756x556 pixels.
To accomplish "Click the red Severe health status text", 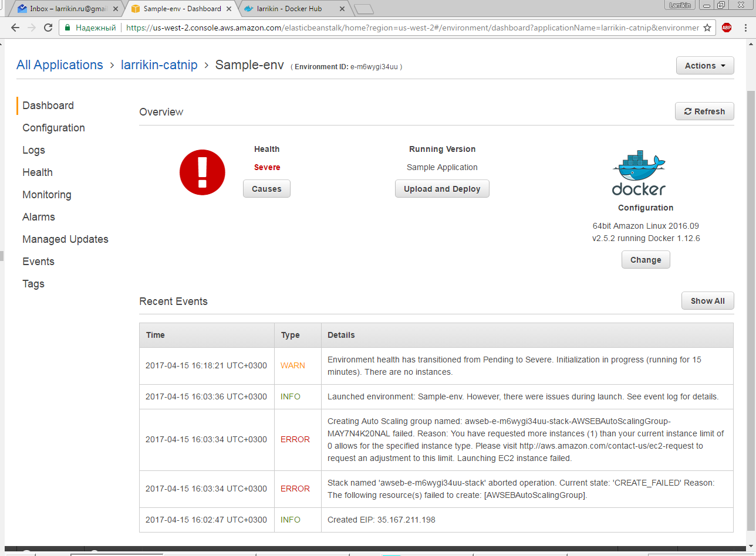I will [x=267, y=167].
